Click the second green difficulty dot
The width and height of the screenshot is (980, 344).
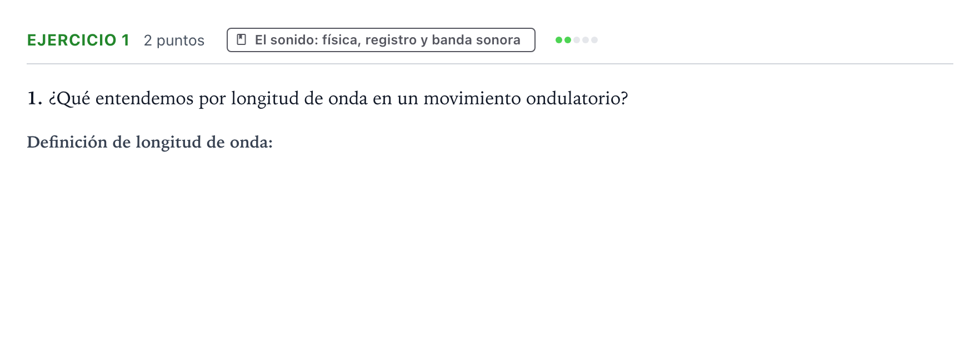point(568,40)
